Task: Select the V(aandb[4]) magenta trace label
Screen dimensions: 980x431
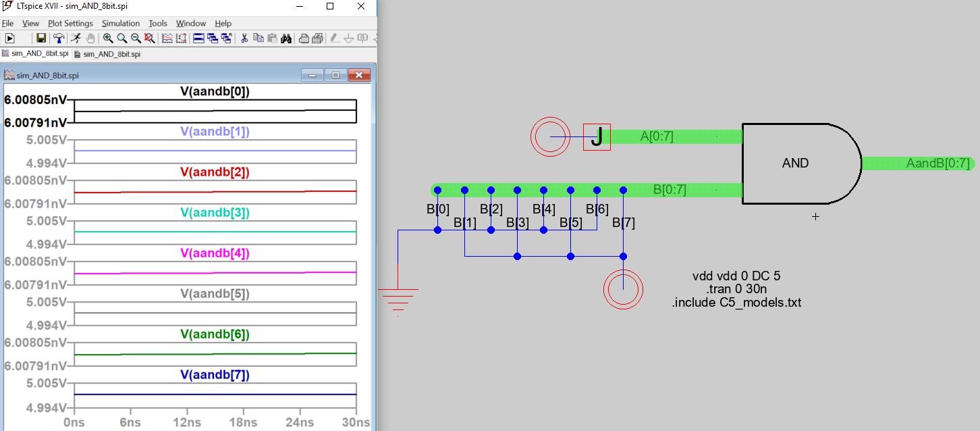Action: click(x=215, y=253)
